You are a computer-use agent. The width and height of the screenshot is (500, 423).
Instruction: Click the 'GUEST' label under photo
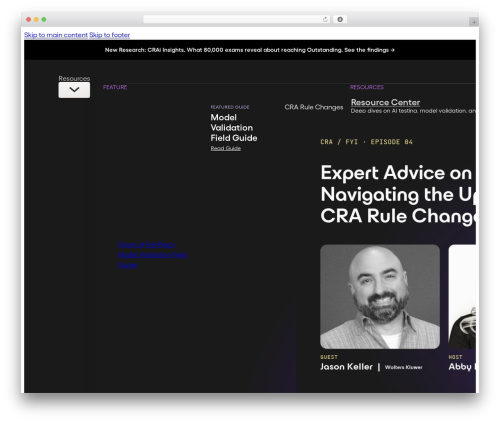(329, 357)
